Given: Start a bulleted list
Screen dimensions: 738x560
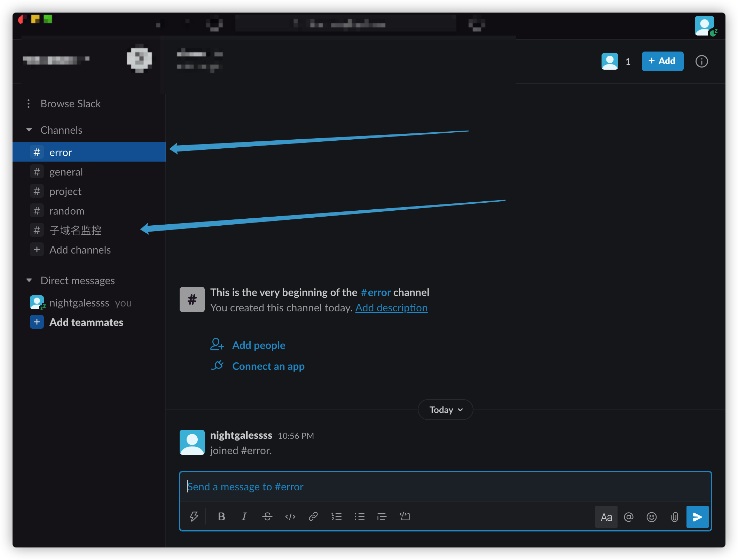Looking at the screenshot, I should (359, 516).
